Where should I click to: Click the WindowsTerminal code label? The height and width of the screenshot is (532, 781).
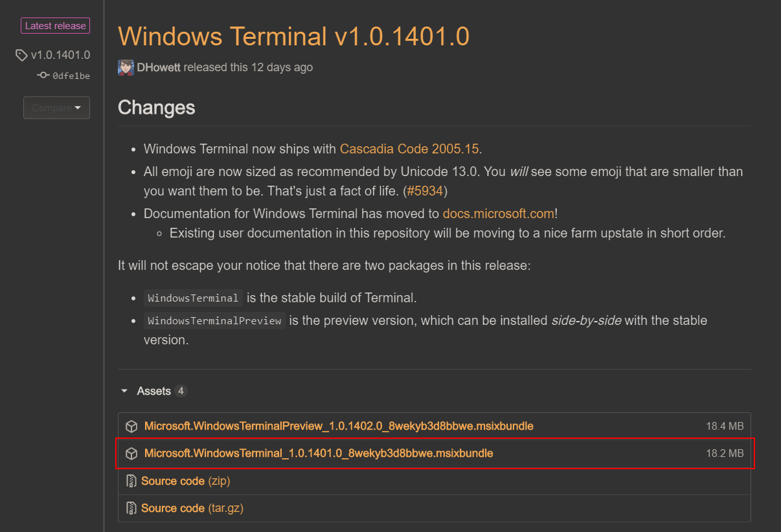click(193, 298)
